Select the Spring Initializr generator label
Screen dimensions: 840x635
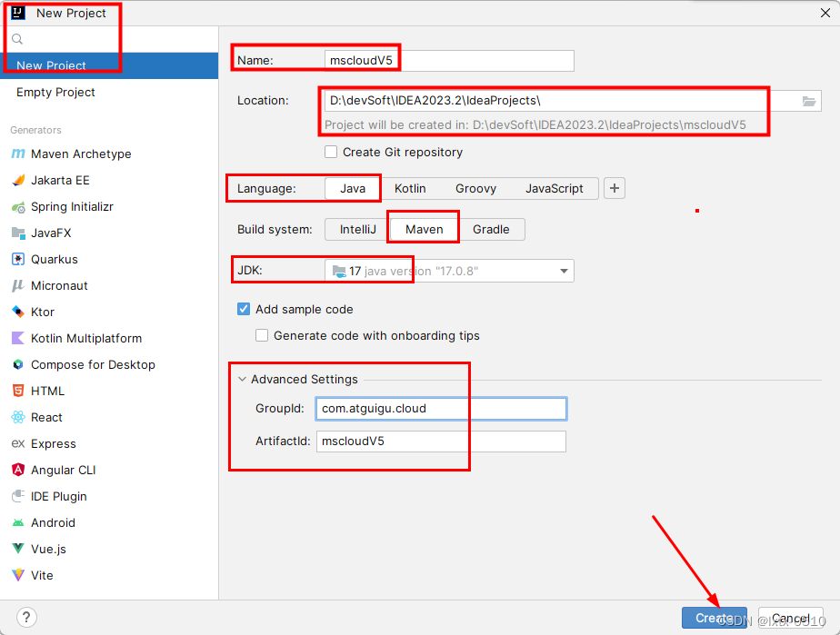[72, 206]
